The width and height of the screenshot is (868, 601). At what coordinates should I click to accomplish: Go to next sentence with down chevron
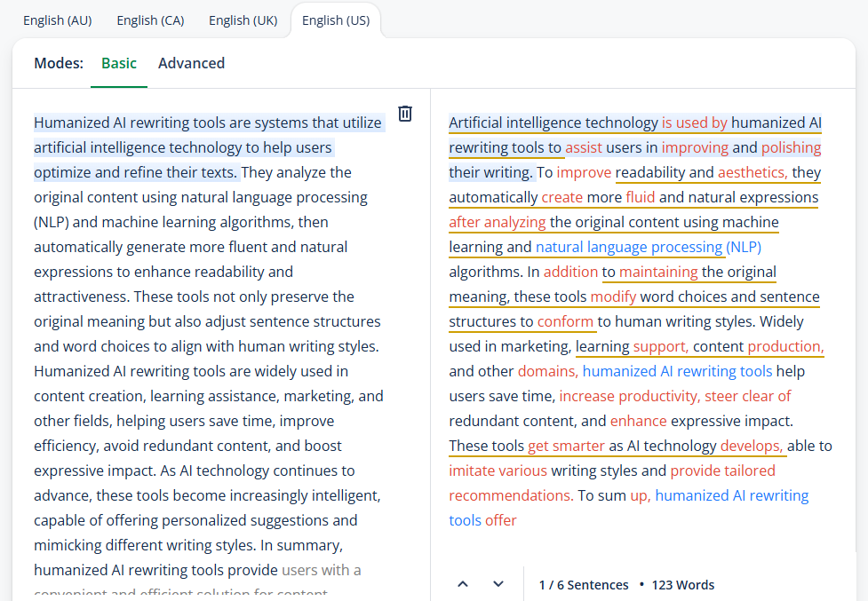click(x=498, y=584)
